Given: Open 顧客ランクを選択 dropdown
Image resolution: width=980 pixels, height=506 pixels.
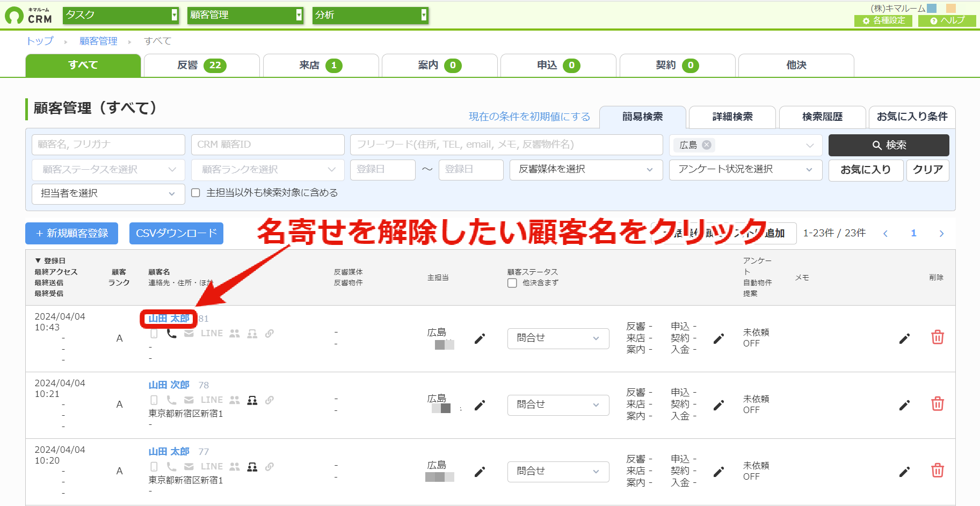Looking at the screenshot, I should click(x=268, y=170).
